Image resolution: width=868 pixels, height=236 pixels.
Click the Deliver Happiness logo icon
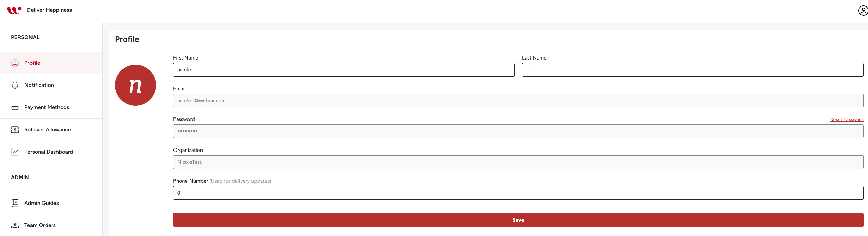tap(14, 10)
